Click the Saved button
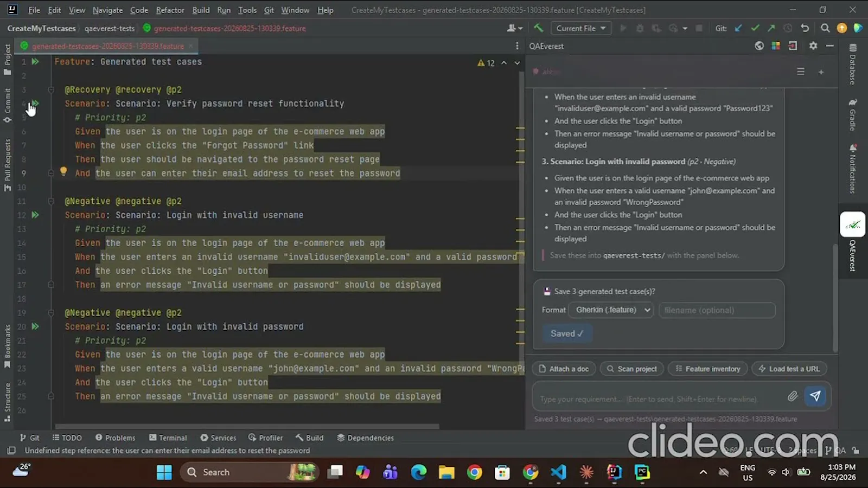The image size is (868, 488). [x=567, y=334]
